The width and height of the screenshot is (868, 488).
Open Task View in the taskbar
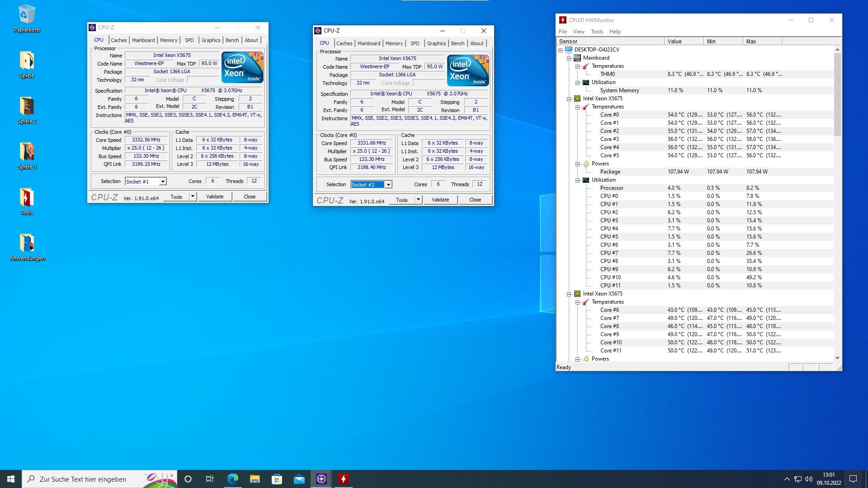pos(210,479)
